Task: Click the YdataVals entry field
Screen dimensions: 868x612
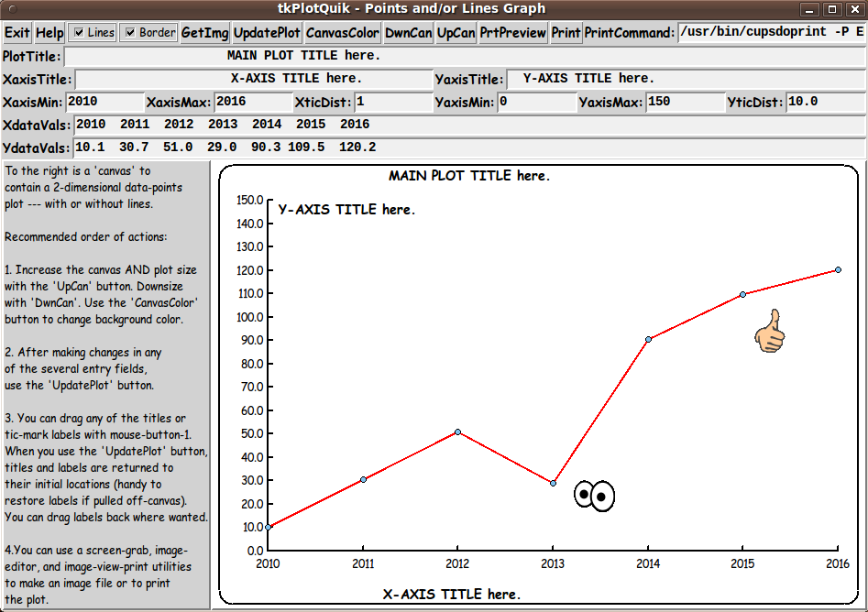Action: point(470,148)
